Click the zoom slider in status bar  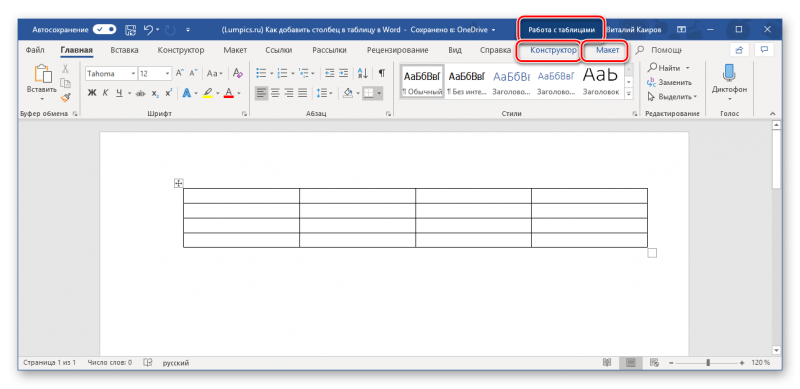pyautogui.click(x=708, y=362)
